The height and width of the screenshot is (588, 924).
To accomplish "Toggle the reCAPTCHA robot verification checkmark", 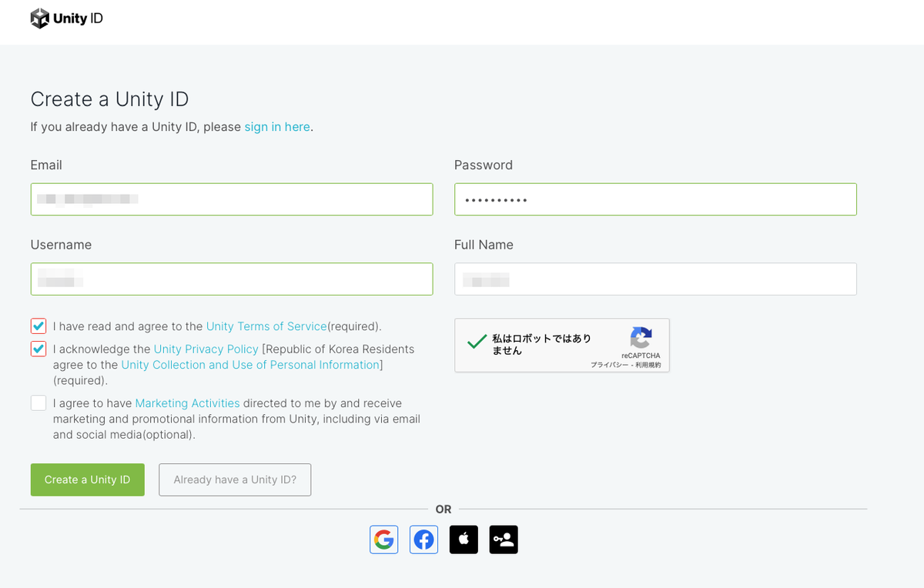I will [x=477, y=342].
